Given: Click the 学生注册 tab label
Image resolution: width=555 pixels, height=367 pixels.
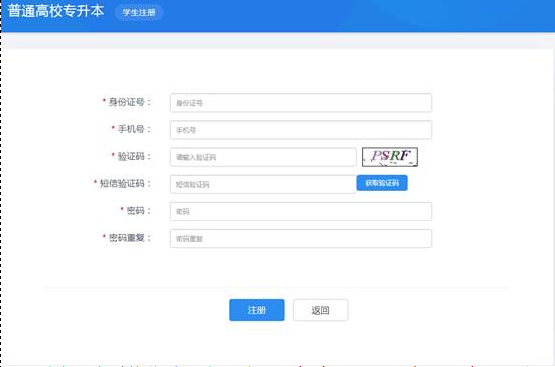Looking at the screenshot, I should tap(139, 12).
